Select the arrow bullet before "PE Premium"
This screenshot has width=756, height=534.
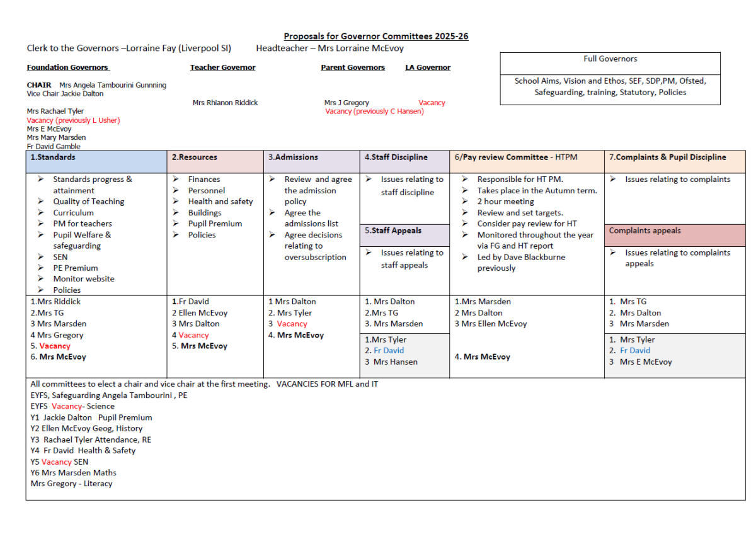pos(40,268)
